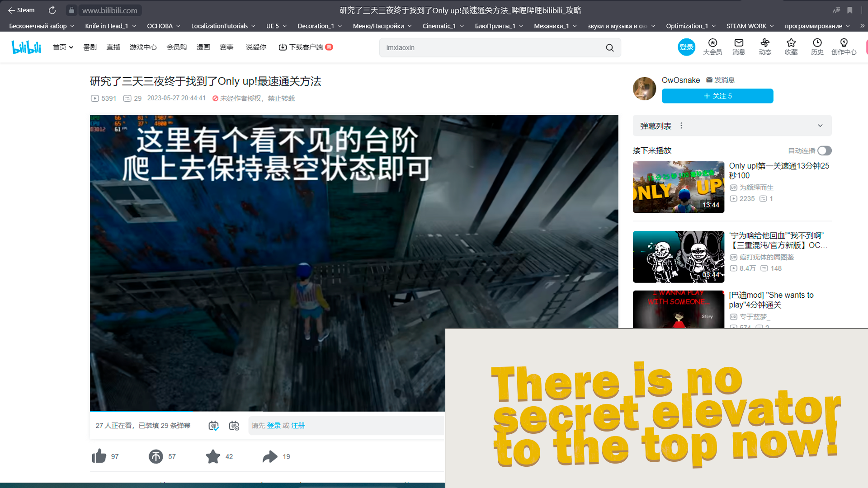Screen dimensions: 868x488
Task: Favorite the video with the star icon
Action: [212, 456]
